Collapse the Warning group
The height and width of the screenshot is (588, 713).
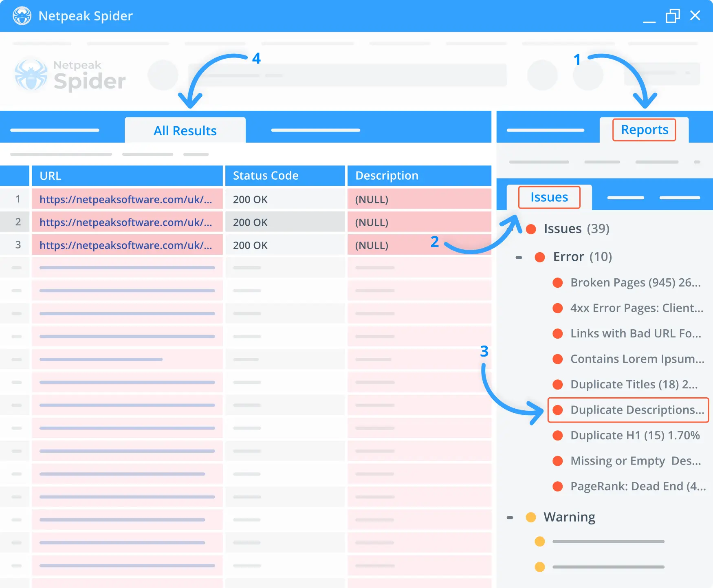pos(510,518)
